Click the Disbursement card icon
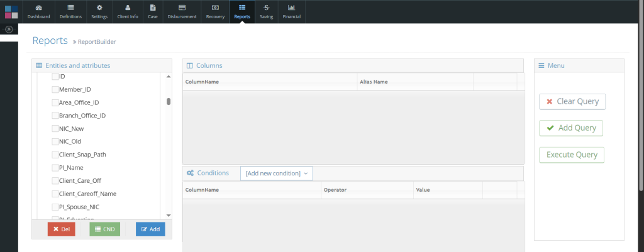Viewport: 644px width, 252px height. (182, 8)
